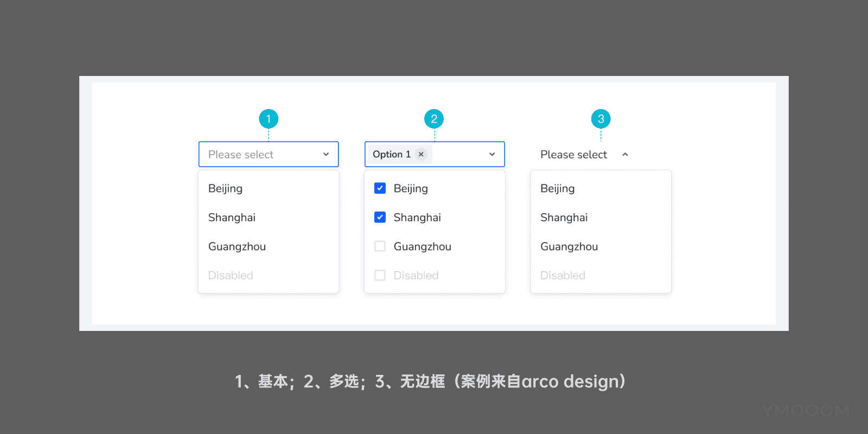Select Shanghai in the borderless dropdown list
The image size is (868, 434).
[x=601, y=218]
